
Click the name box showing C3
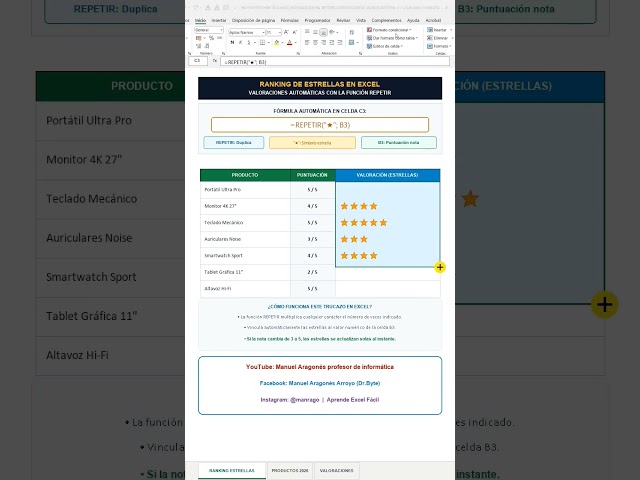coord(198,61)
